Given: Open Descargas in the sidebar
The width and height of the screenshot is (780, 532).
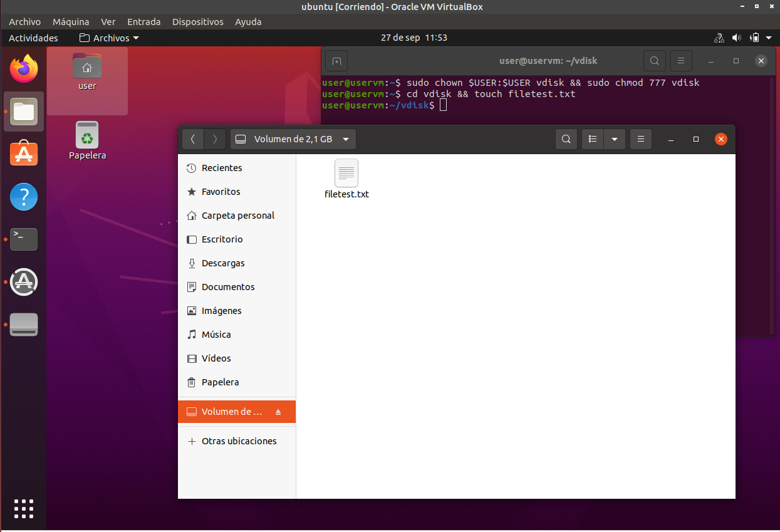Looking at the screenshot, I should [x=237, y=263].
